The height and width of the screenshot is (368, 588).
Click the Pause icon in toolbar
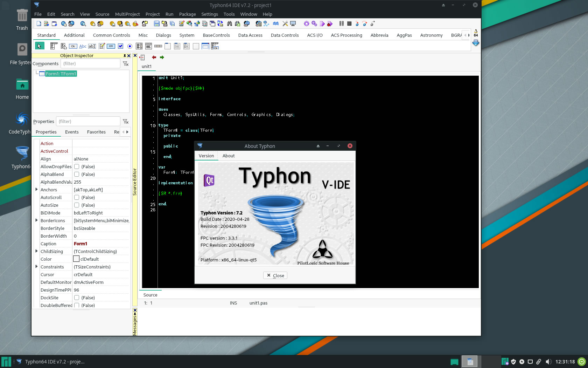[341, 24]
